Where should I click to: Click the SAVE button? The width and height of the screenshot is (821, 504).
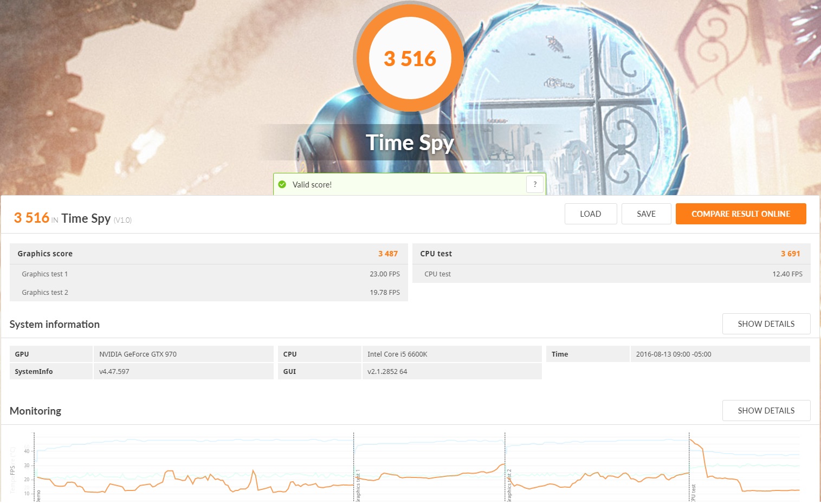pos(646,214)
